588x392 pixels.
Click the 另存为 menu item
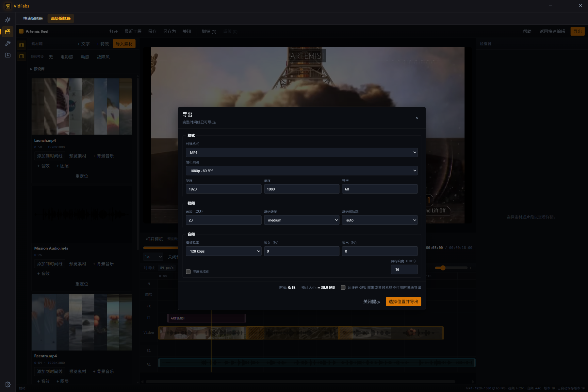[x=170, y=31]
